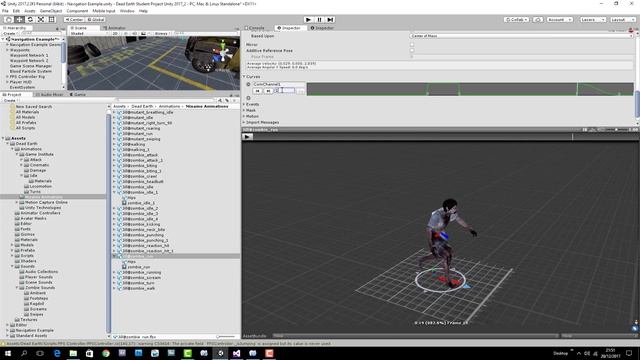640x360 pixels.
Task: Select the zombie_idle_1 animation clip asset
Action: click(141, 203)
